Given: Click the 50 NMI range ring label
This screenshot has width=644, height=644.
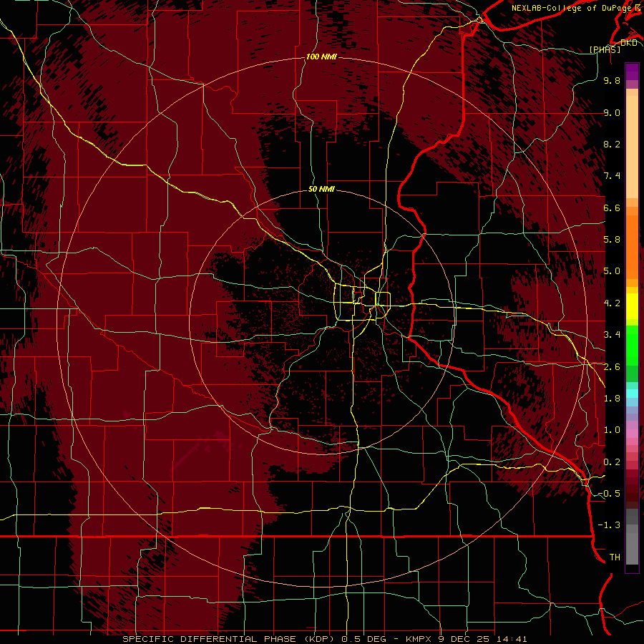Looking at the screenshot, I should click(321, 189).
